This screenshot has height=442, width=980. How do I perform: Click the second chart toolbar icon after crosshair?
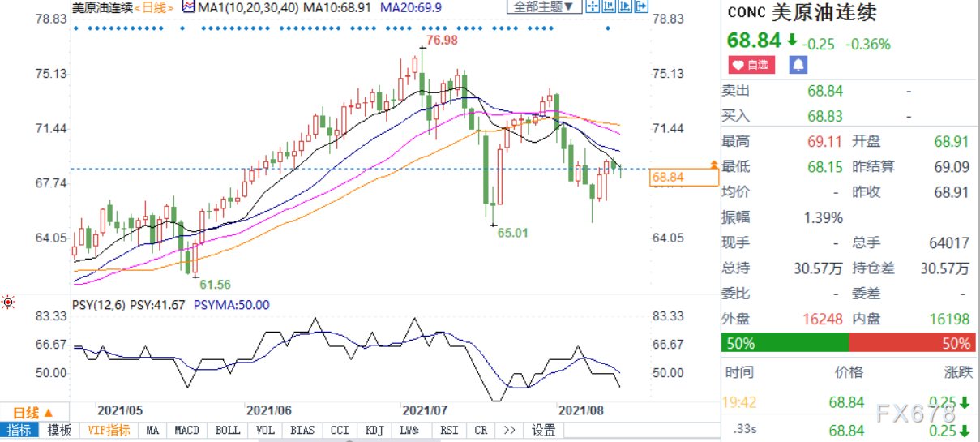point(608,7)
